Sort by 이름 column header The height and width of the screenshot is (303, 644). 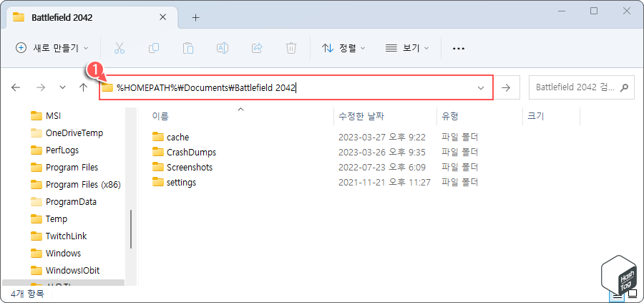coord(160,116)
